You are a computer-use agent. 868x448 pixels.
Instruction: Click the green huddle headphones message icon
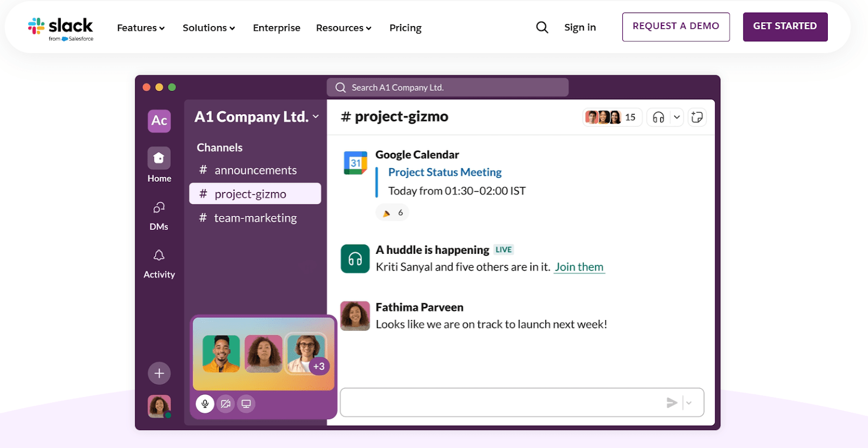(x=355, y=259)
